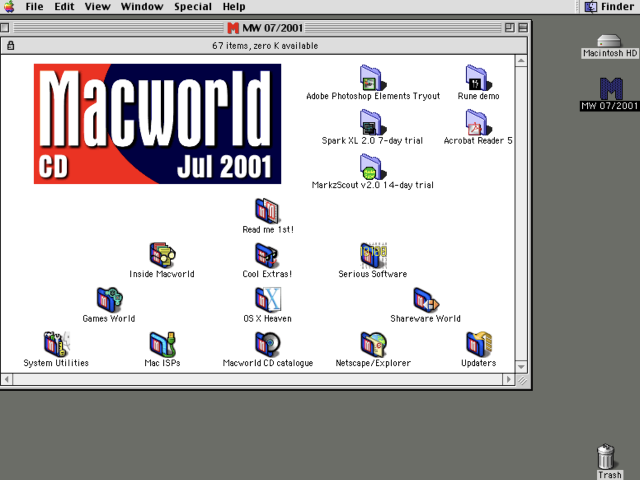The height and width of the screenshot is (480, 640).
Task: Open the Adobe Photoshop Elements Tryout folder
Action: pyautogui.click(x=373, y=78)
